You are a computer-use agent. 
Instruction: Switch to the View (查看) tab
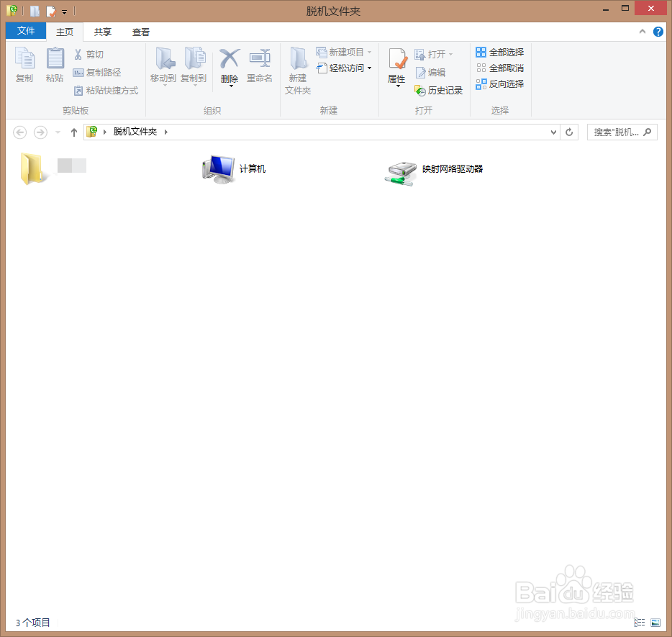[141, 32]
